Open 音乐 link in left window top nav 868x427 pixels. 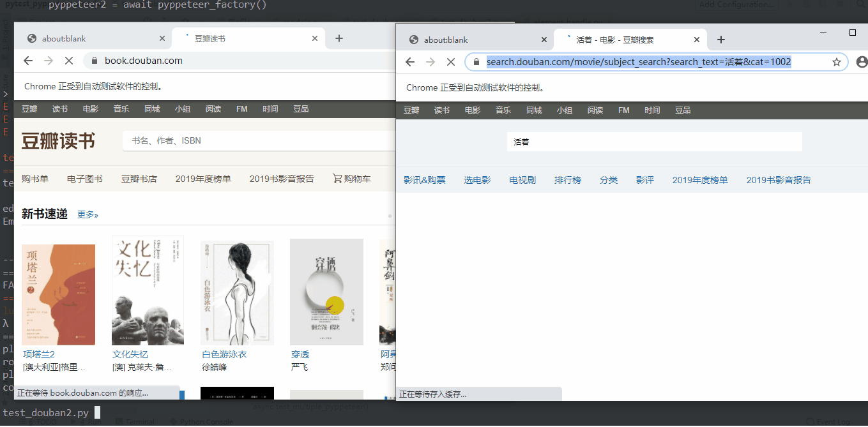[x=121, y=109]
